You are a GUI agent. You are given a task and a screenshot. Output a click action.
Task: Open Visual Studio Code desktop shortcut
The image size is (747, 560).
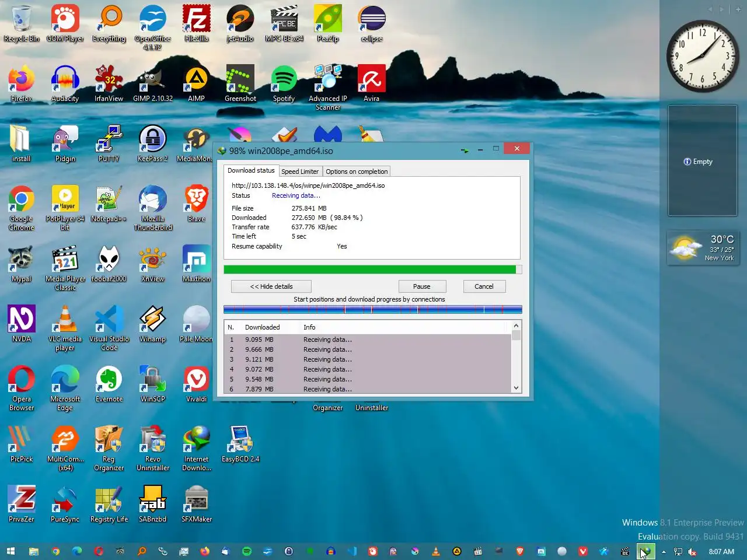click(109, 328)
